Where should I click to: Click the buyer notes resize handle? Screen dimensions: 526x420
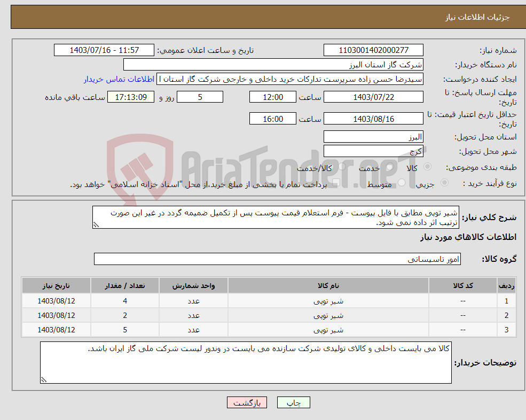pos(44,380)
